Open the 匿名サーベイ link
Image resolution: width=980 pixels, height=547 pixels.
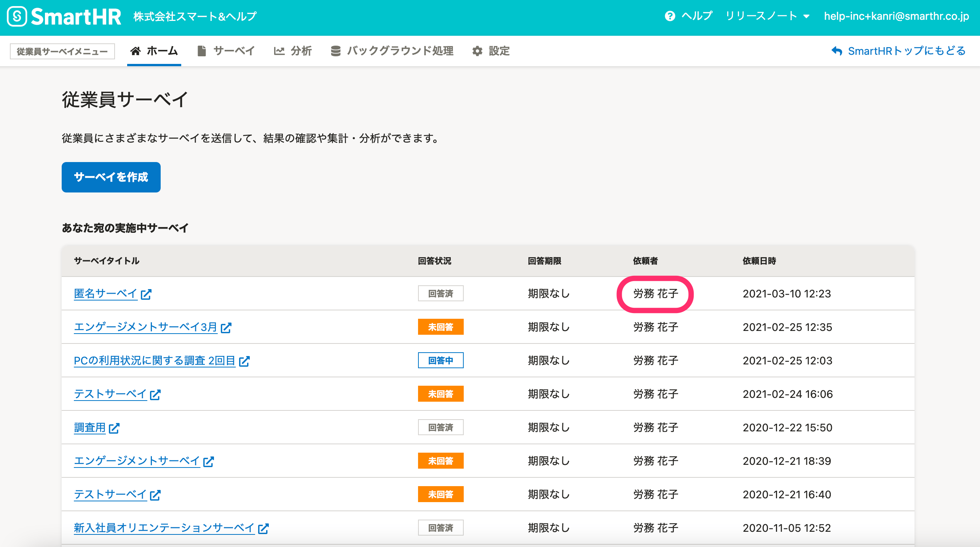[105, 293]
